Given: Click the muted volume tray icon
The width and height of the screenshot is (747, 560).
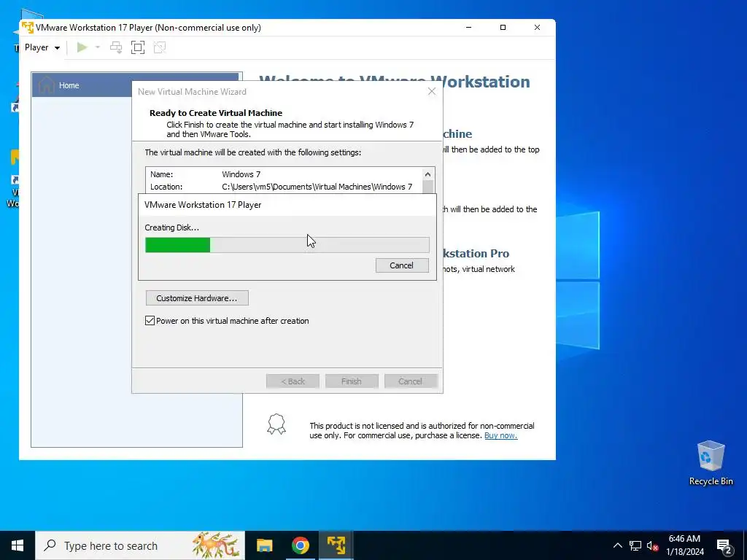Looking at the screenshot, I should click(x=652, y=545).
